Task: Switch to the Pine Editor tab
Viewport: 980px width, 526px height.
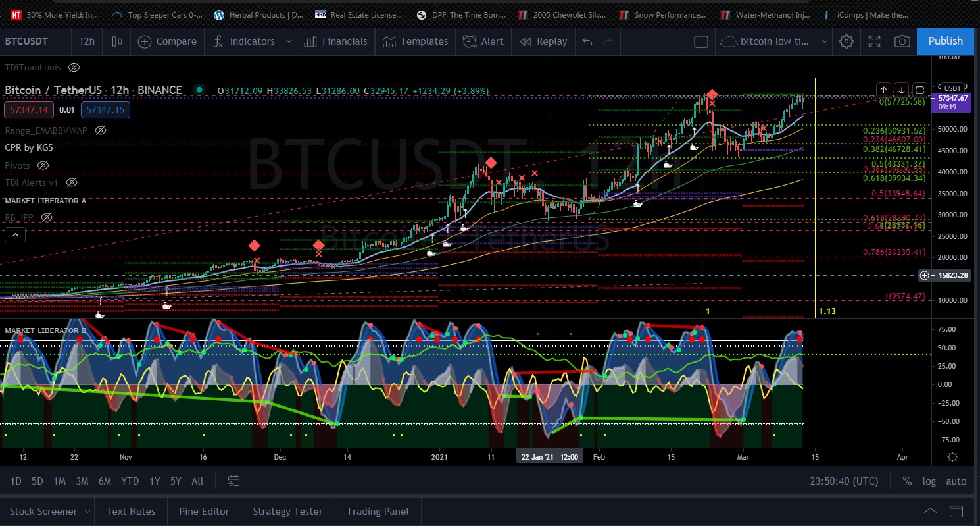Action: (x=204, y=512)
